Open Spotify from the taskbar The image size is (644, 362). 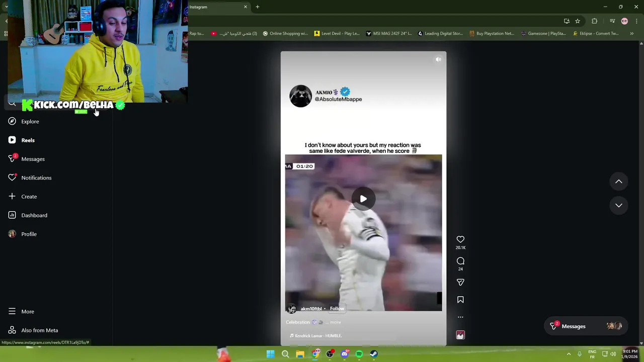[359, 354]
